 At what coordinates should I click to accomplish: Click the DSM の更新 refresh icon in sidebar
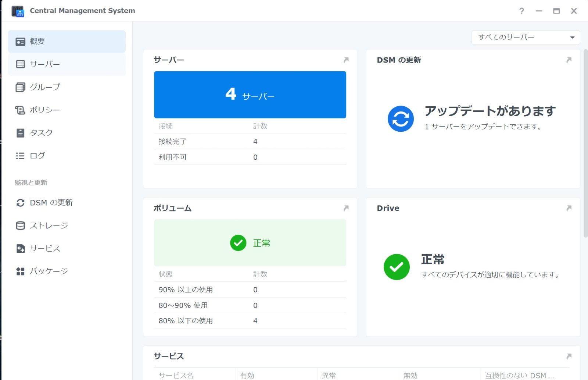click(x=20, y=203)
